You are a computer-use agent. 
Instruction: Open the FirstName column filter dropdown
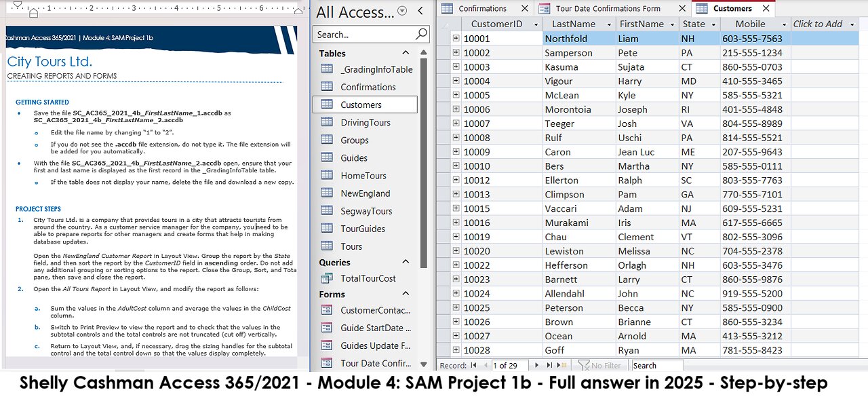(673, 24)
